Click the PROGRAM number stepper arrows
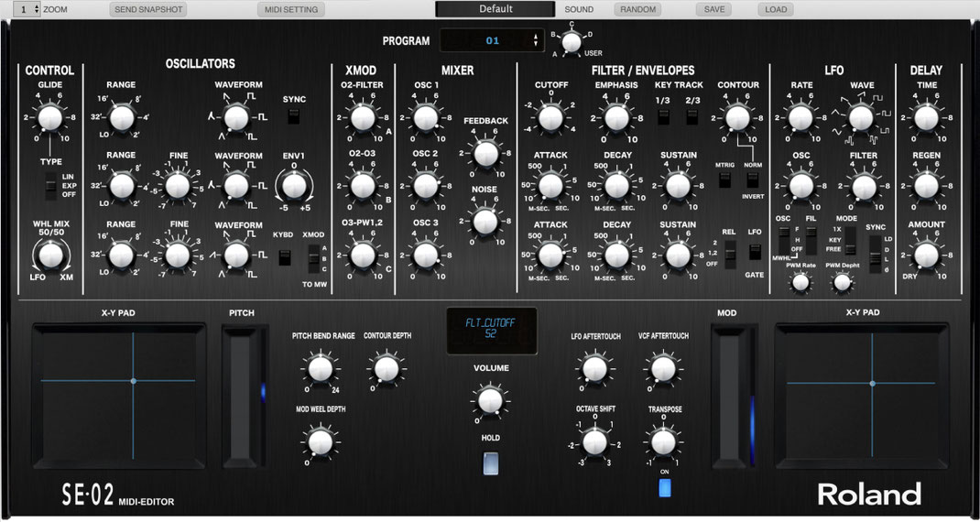The width and height of the screenshot is (980, 522). (536, 40)
